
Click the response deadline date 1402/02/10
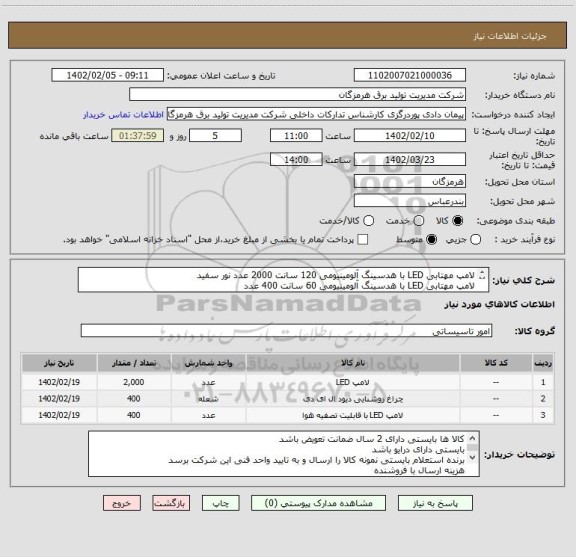tap(410, 136)
